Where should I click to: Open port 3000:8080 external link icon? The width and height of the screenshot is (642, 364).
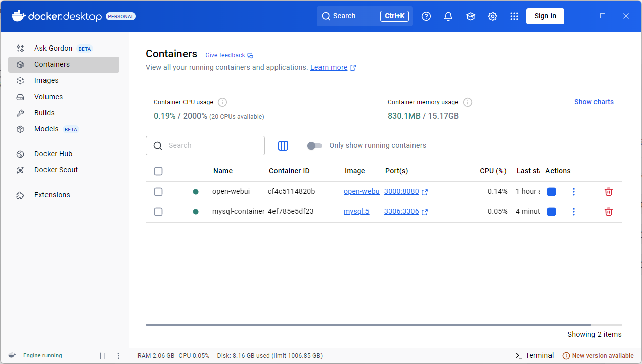425,192
